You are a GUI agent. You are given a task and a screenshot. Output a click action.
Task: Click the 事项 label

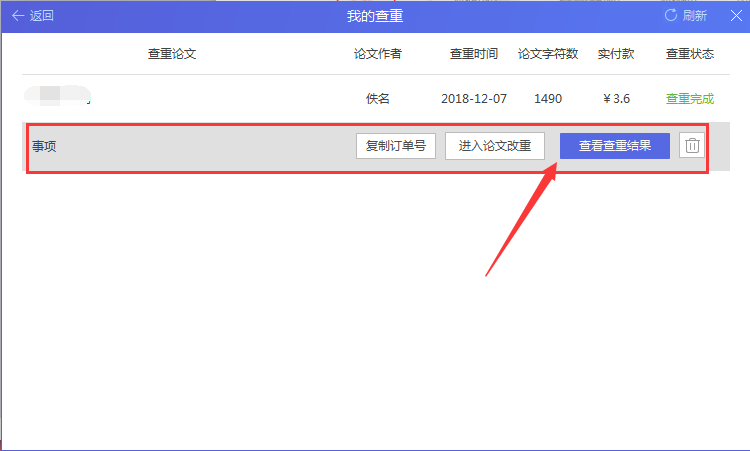44,147
